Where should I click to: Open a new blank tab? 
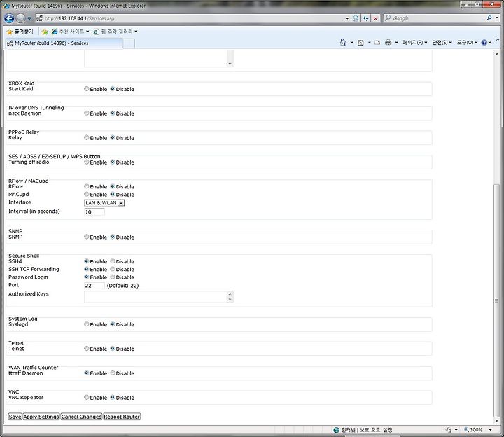129,43
